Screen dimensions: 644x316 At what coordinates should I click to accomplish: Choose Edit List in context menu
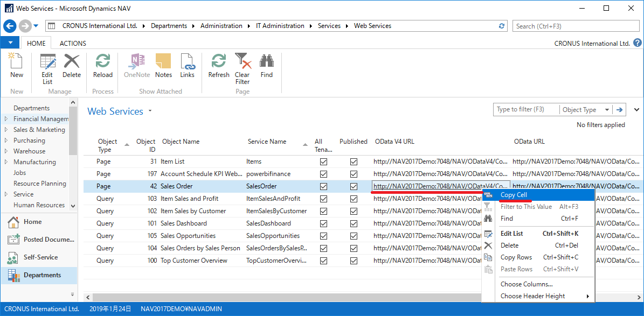coord(538,234)
